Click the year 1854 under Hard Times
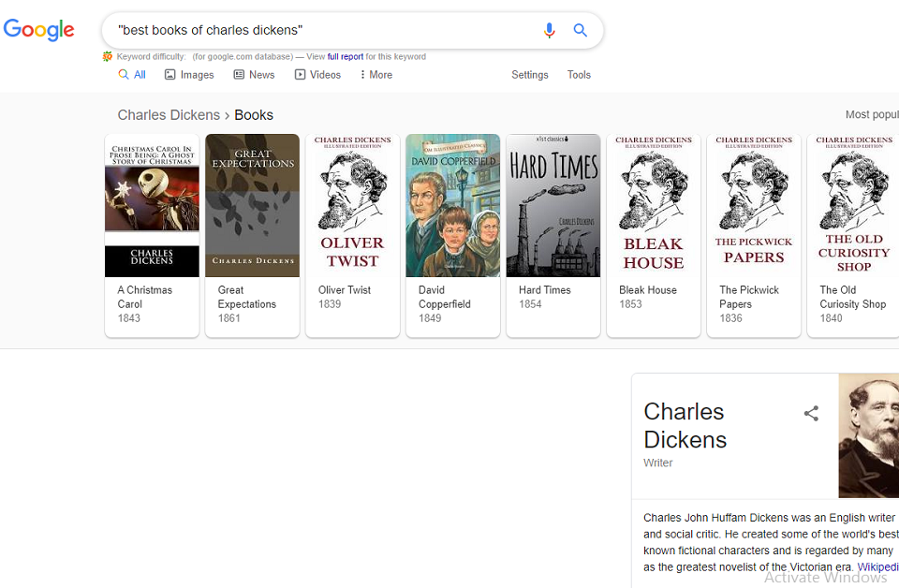The image size is (899, 588). (530, 304)
